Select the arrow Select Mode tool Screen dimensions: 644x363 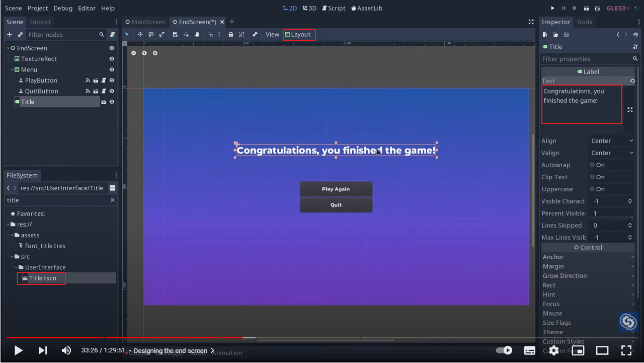[x=127, y=34]
